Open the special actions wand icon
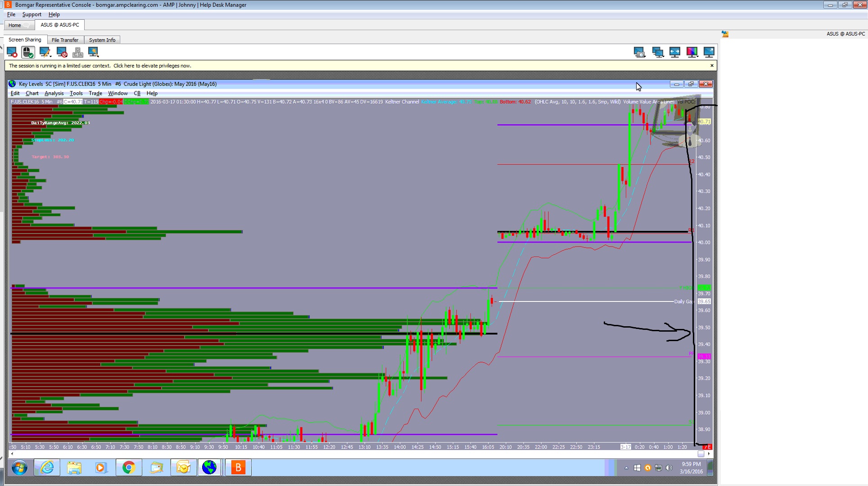This screenshot has height=486, width=868. 94,53
